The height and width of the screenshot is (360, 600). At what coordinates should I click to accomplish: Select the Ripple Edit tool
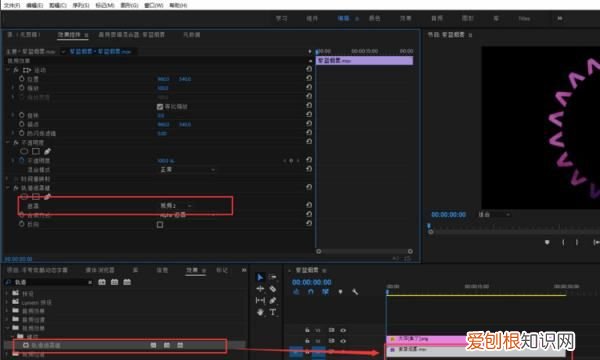click(x=260, y=289)
